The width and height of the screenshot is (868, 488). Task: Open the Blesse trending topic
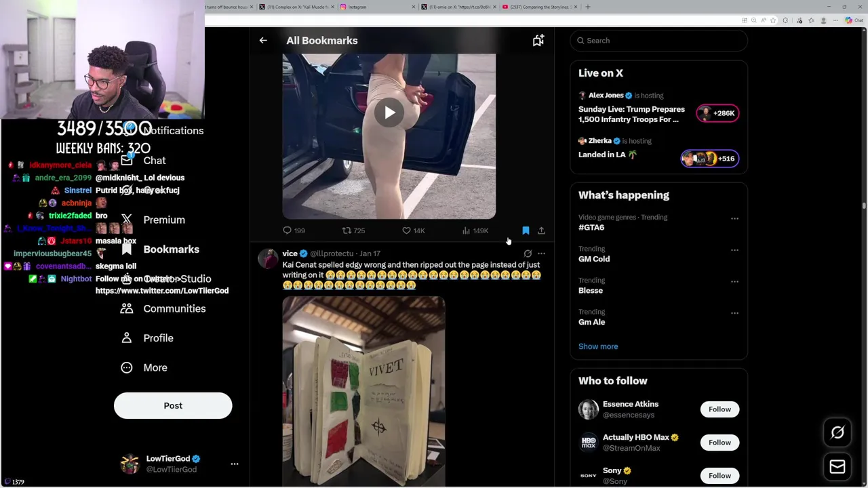(591, 291)
